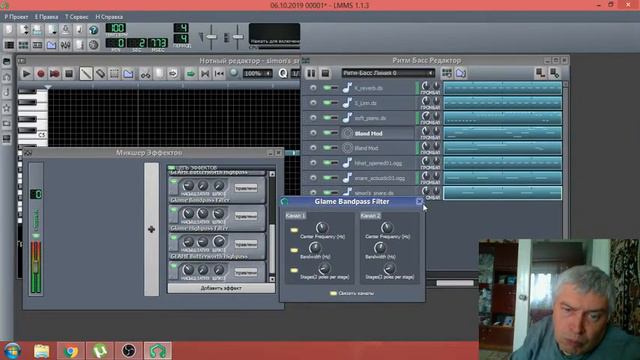Open the Ритм-Басс Линия 0 dropdown
The height and width of the screenshot is (360, 640).
(388, 73)
